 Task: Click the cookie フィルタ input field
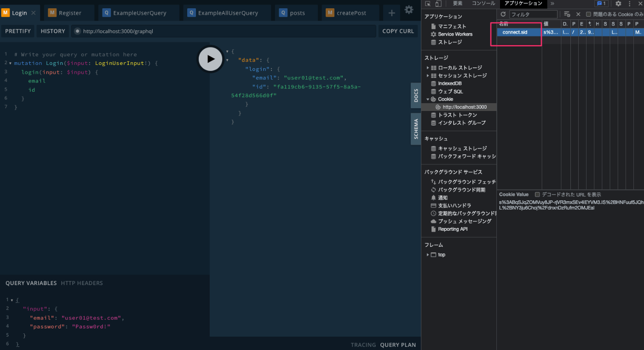pos(533,14)
